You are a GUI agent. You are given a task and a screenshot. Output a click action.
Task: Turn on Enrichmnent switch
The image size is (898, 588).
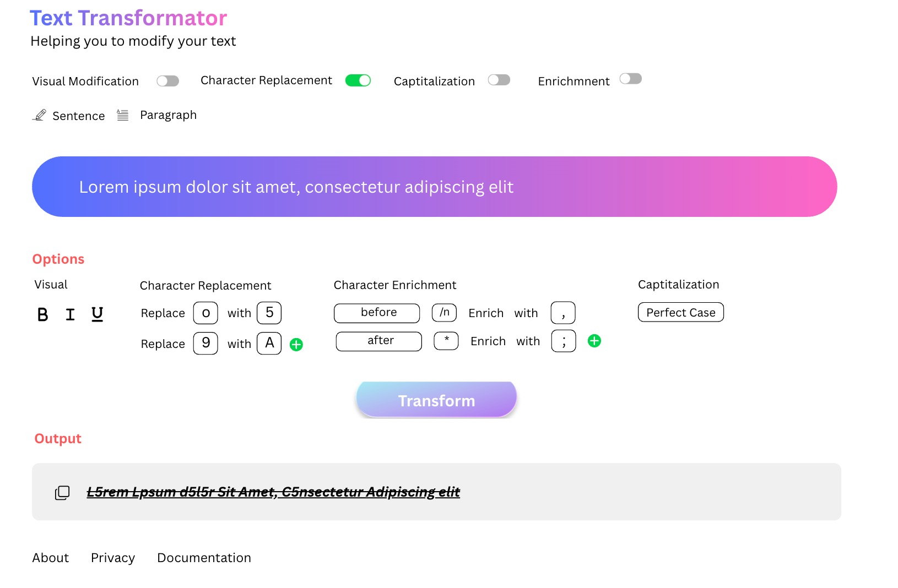(x=631, y=79)
